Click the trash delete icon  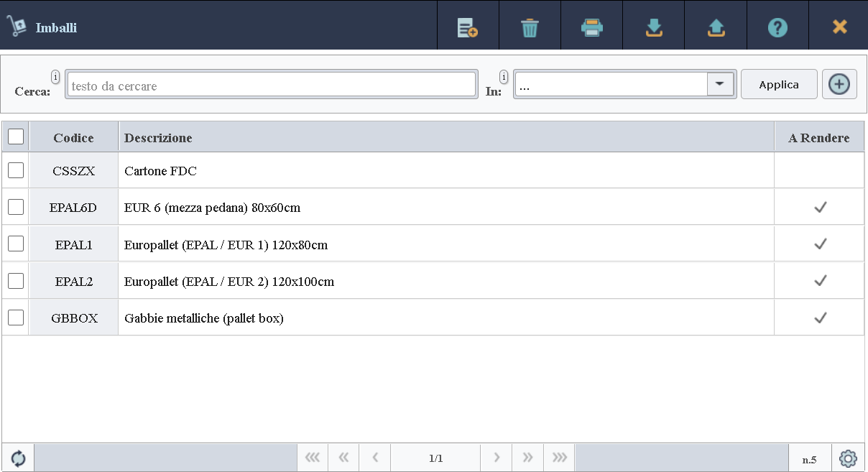530,28
